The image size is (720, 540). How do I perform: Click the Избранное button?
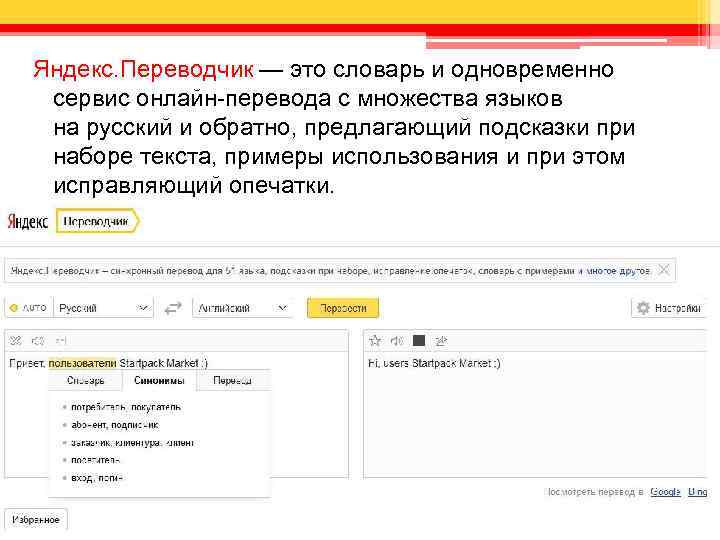point(36,520)
